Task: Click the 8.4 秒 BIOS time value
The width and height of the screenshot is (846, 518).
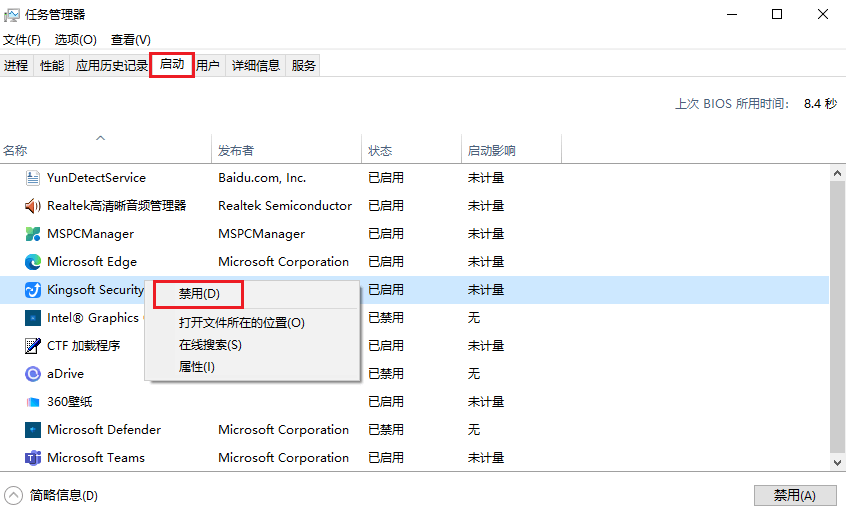Action: pos(820,104)
